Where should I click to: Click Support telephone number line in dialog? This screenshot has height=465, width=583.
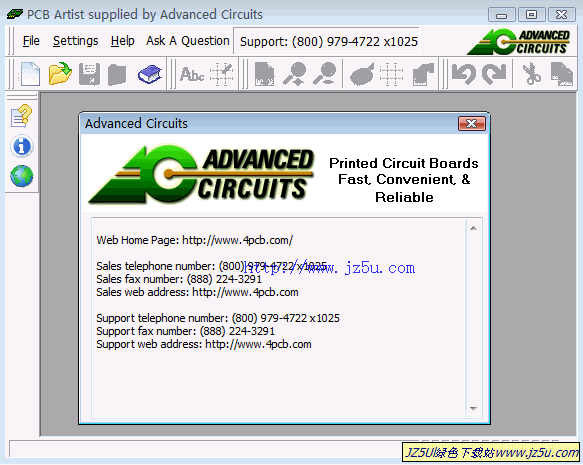click(218, 318)
